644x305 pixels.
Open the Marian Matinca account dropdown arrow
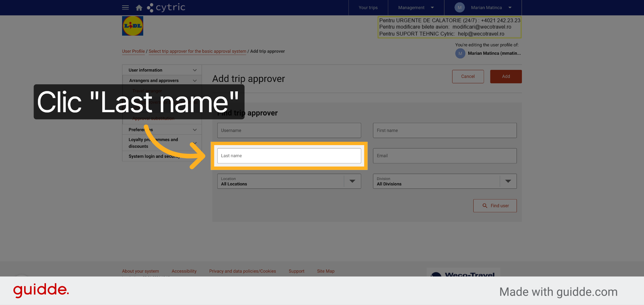click(x=510, y=7)
